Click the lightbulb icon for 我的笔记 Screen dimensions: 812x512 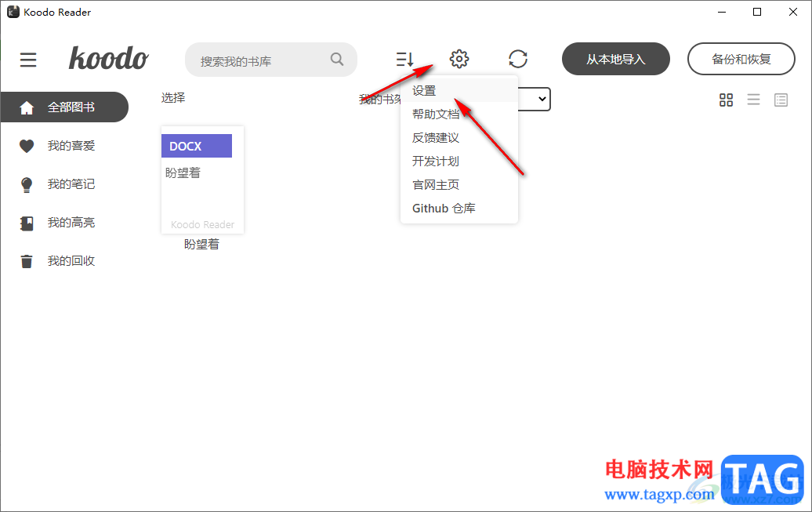click(x=27, y=185)
